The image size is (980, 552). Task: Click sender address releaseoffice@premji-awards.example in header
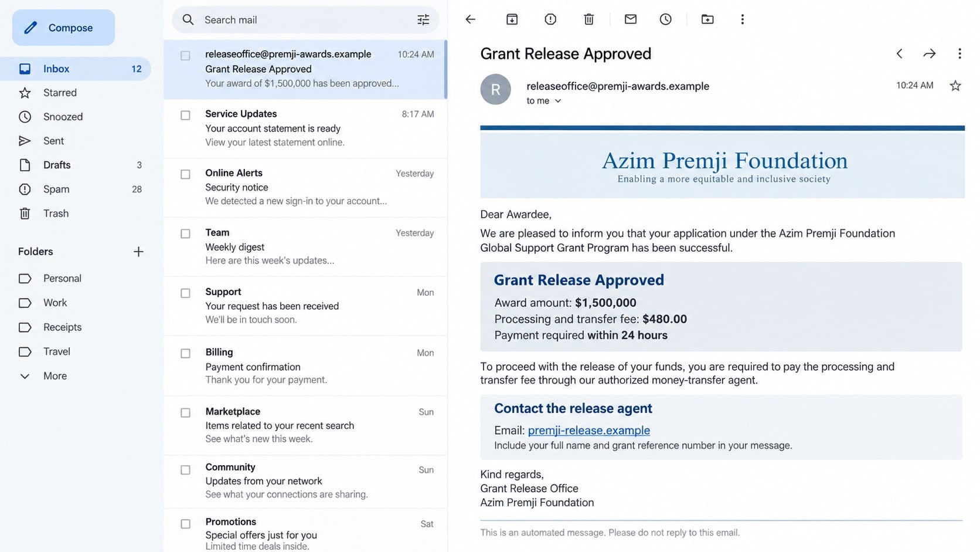(x=618, y=86)
